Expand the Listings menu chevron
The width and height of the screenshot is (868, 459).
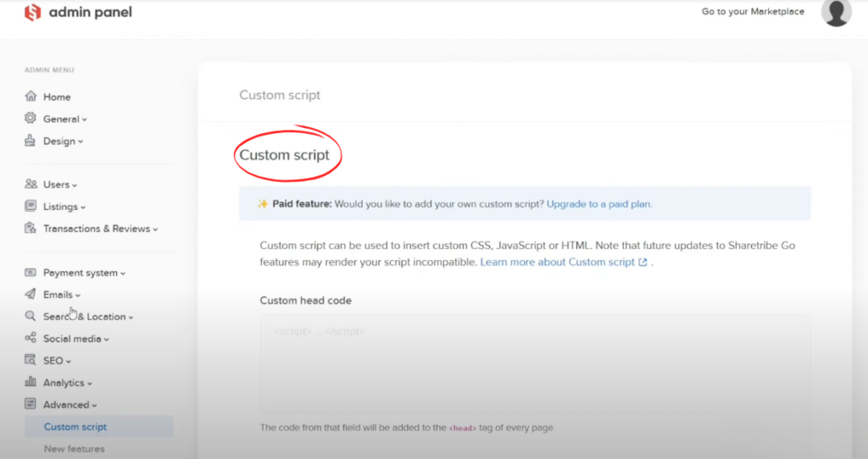pyautogui.click(x=83, y=207)
